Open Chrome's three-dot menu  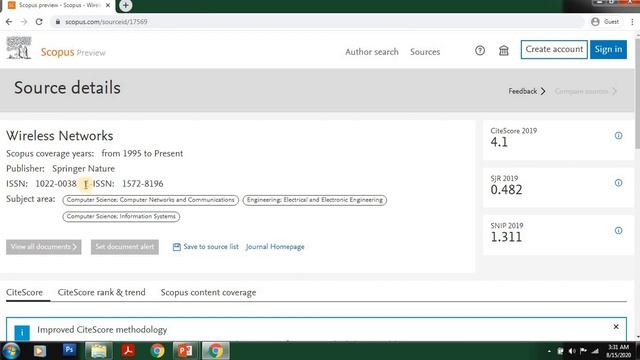[x=632, y=22]
